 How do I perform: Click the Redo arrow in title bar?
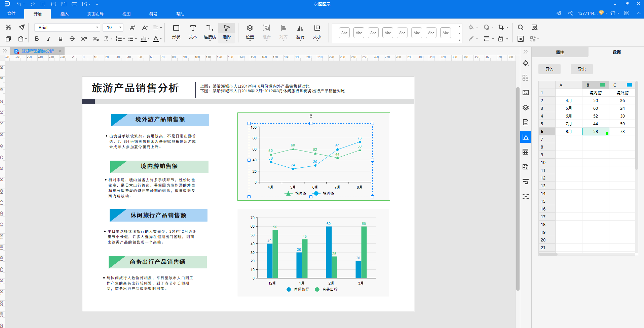click(33, 4)
